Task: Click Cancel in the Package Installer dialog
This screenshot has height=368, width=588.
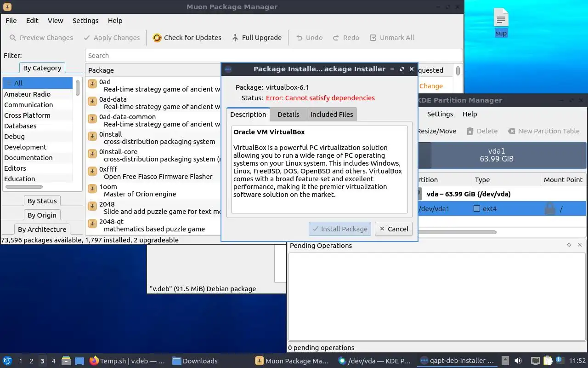Action: (x=394, y=229)
